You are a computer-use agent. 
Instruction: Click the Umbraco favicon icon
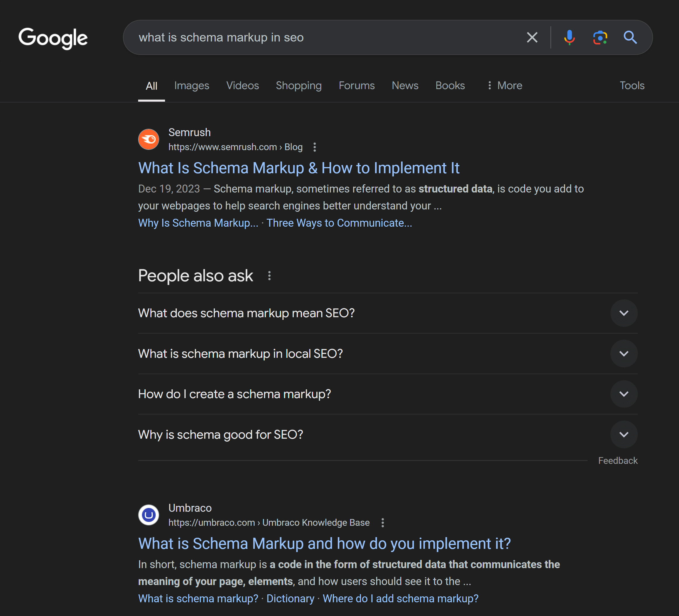149,514
